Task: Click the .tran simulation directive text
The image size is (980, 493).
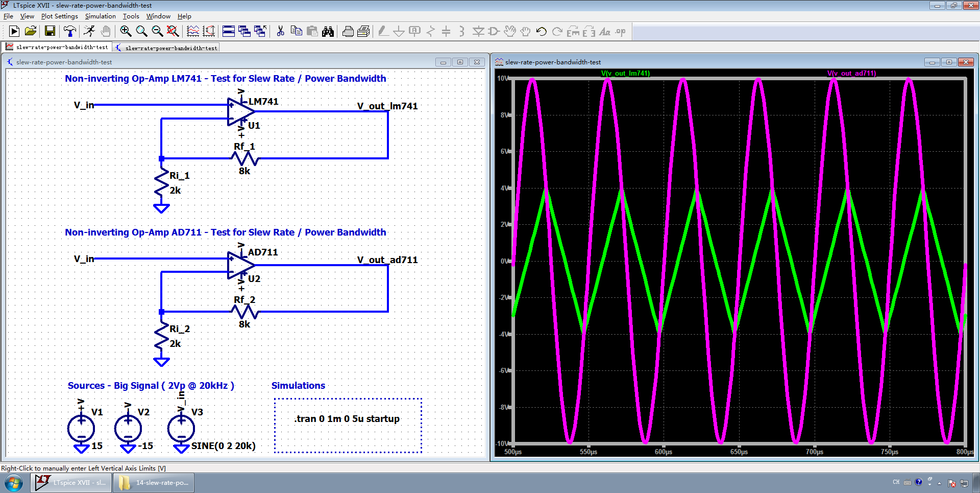Action: 347,419
